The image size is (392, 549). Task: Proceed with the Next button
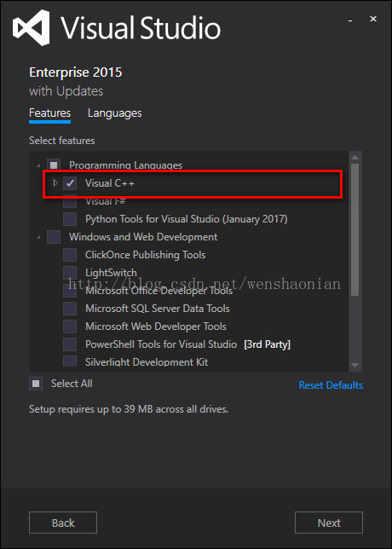329,523
